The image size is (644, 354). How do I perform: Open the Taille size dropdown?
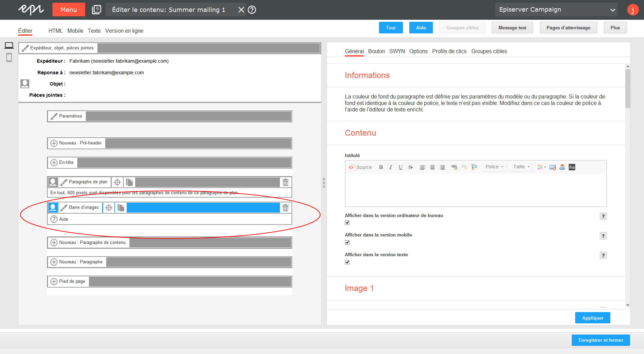click(x=521, y=167)
